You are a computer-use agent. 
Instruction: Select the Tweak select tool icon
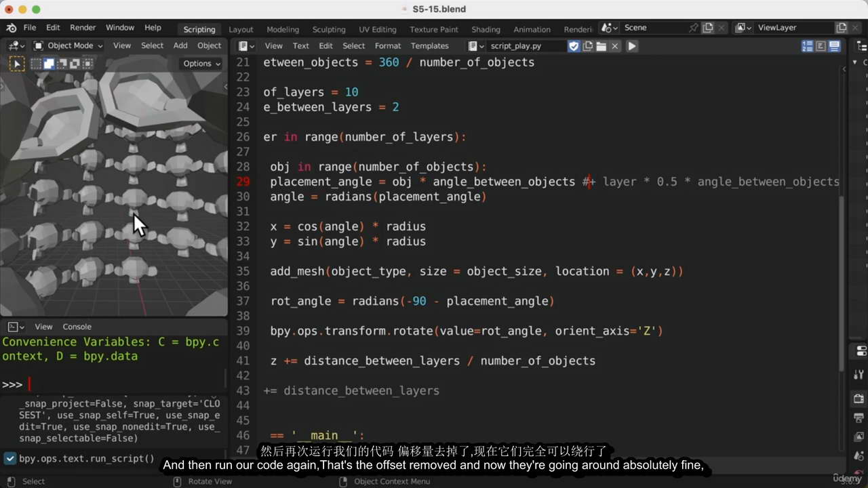click(16, 64)
